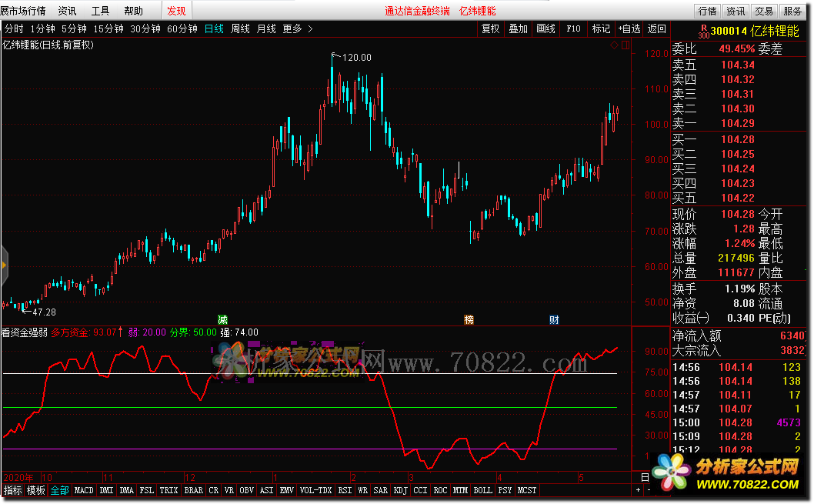
Task: Select the KDJ indicator
Action: 400,490
